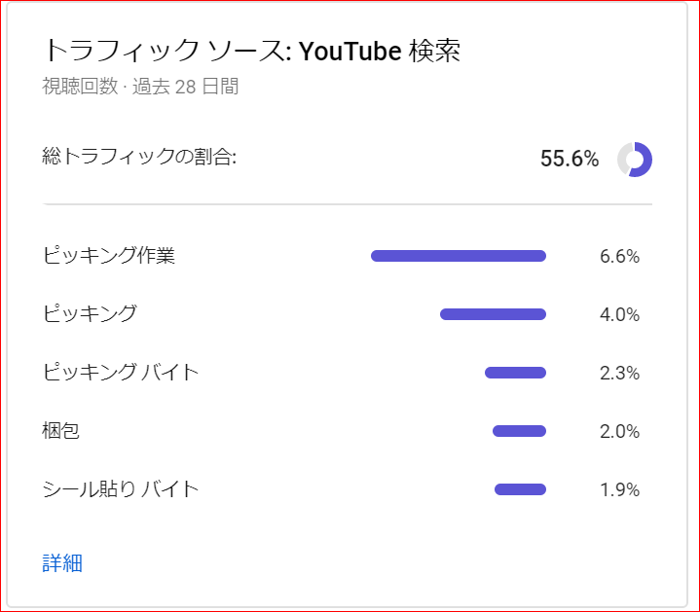This screenshot has width=700, height=612.
Task: Click the 55.6% donut chart icon
Action: (635, 160)
